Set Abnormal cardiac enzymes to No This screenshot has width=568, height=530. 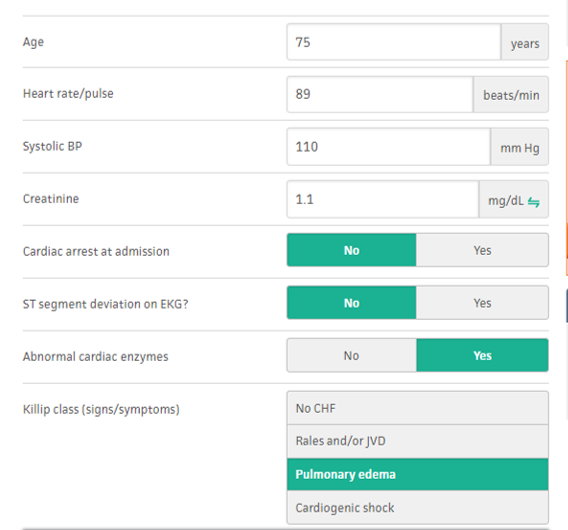pos(351,355)
